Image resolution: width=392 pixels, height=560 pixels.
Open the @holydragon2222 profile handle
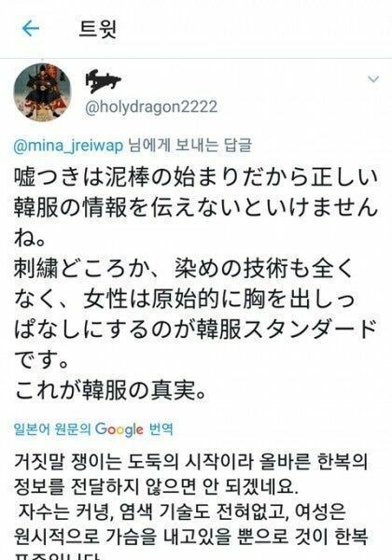pos(151,106)
